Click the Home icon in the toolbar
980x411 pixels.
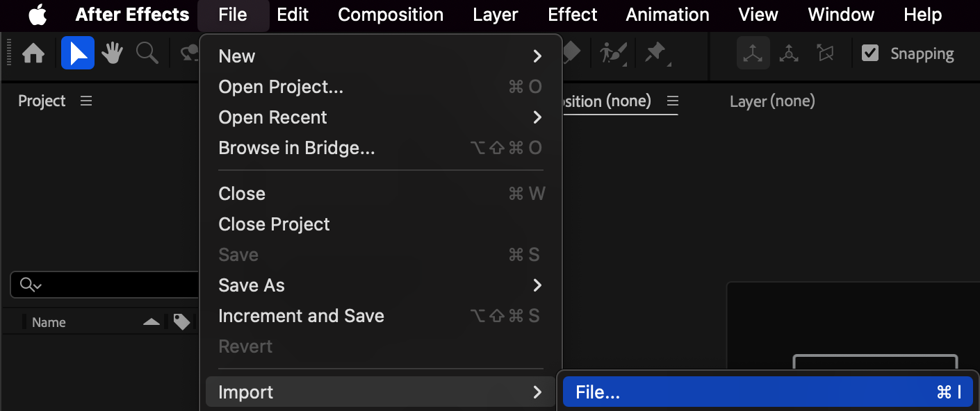point(33,53)
